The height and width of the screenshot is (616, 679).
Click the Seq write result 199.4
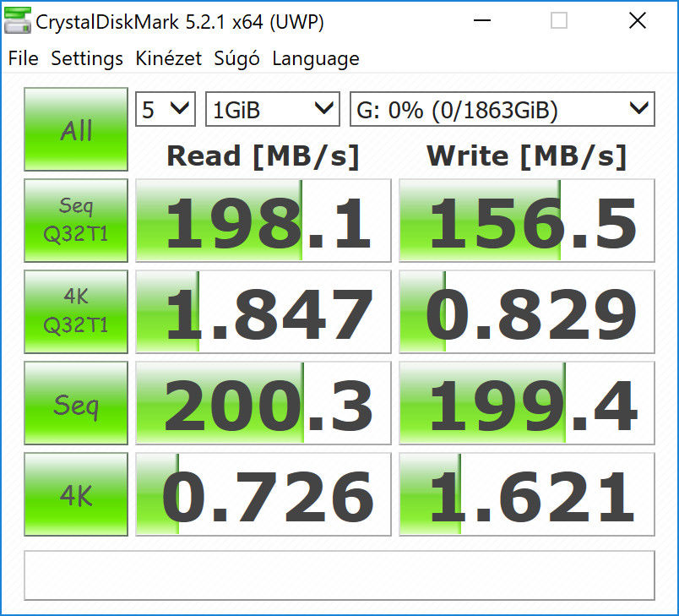point(527,403)
